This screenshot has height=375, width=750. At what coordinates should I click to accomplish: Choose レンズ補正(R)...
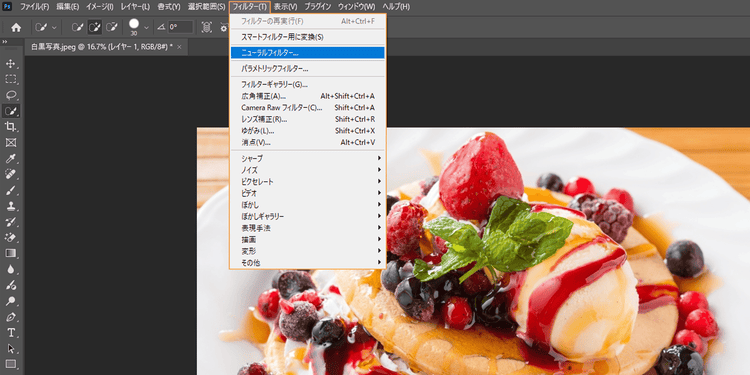pyautogui.click(x=307, y=119)
